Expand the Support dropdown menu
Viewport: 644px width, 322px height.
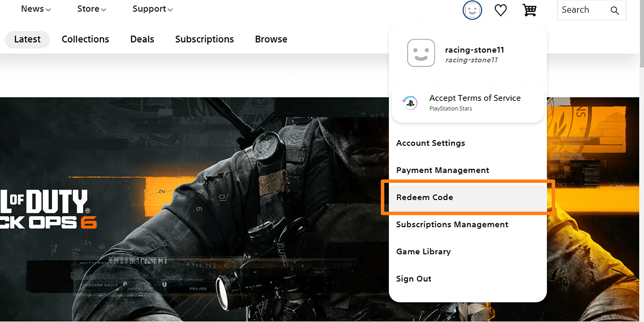(152, 9)
